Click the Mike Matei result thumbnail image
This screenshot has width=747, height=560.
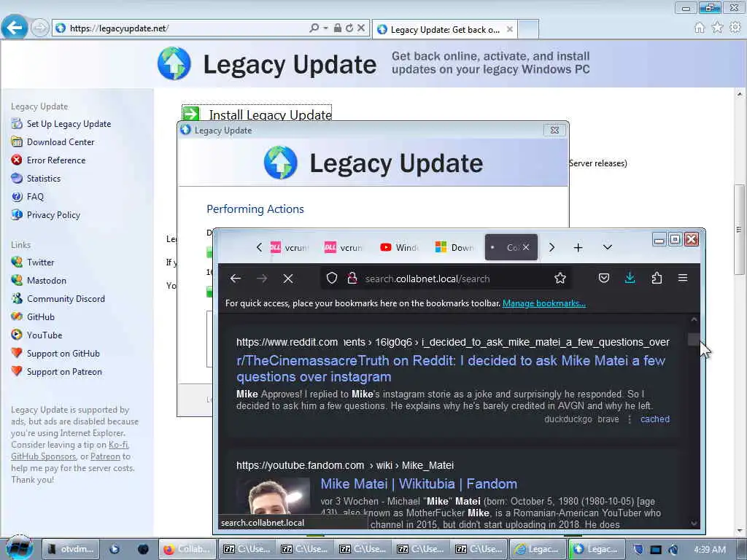[274, 496]
